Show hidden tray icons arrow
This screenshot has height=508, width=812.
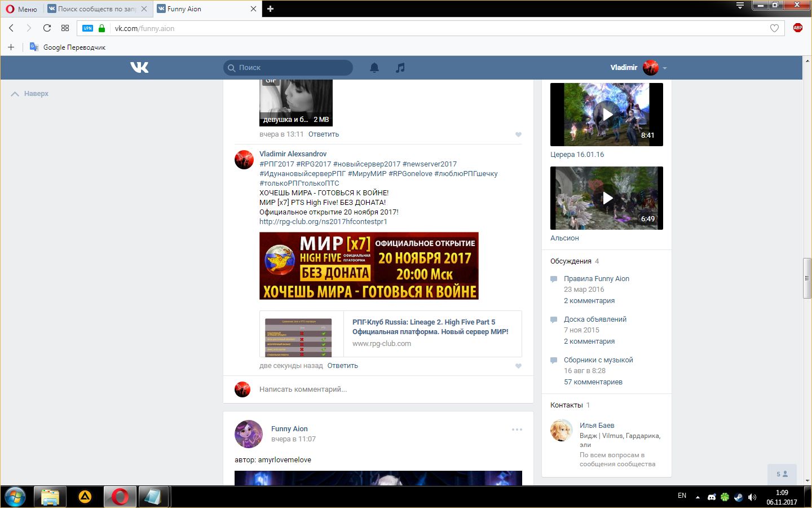[x=698, y=497]
